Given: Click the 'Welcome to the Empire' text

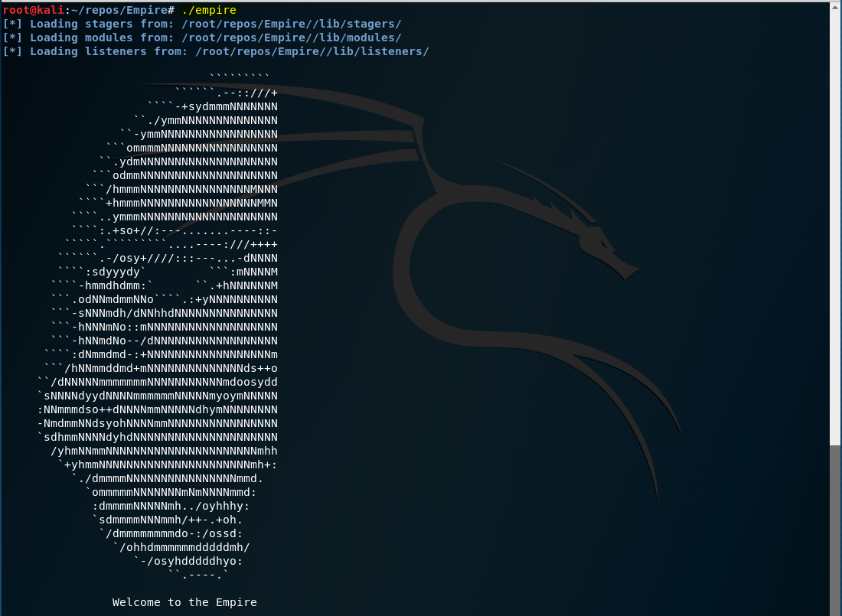Looking at the screenshot, I should (184, 602).
